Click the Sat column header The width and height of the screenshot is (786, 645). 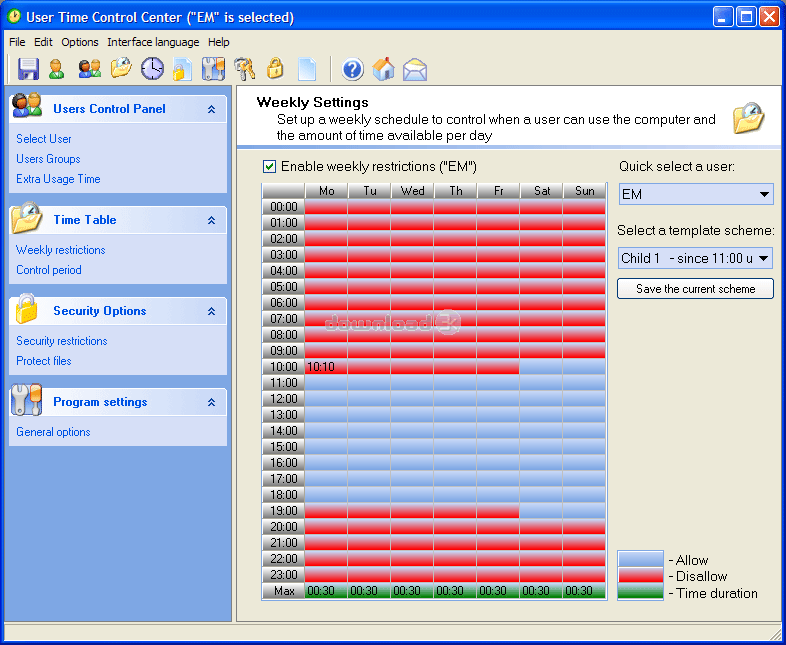click(x=541, y=191)
